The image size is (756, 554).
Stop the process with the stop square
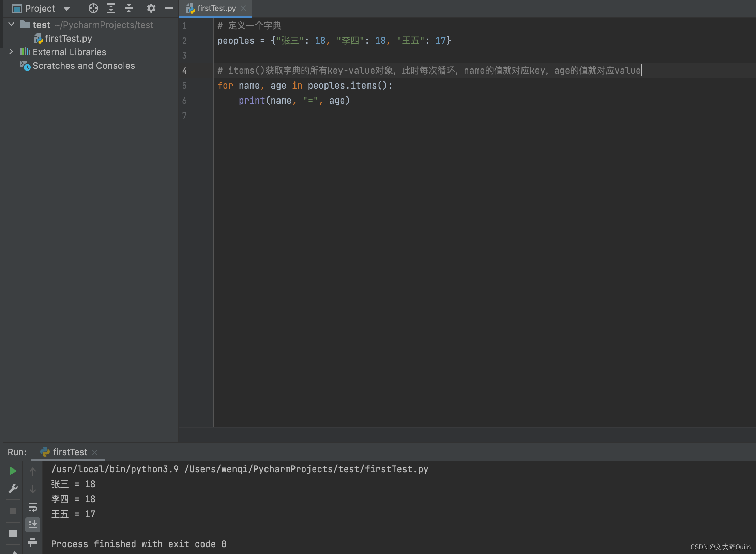point(13,511)
